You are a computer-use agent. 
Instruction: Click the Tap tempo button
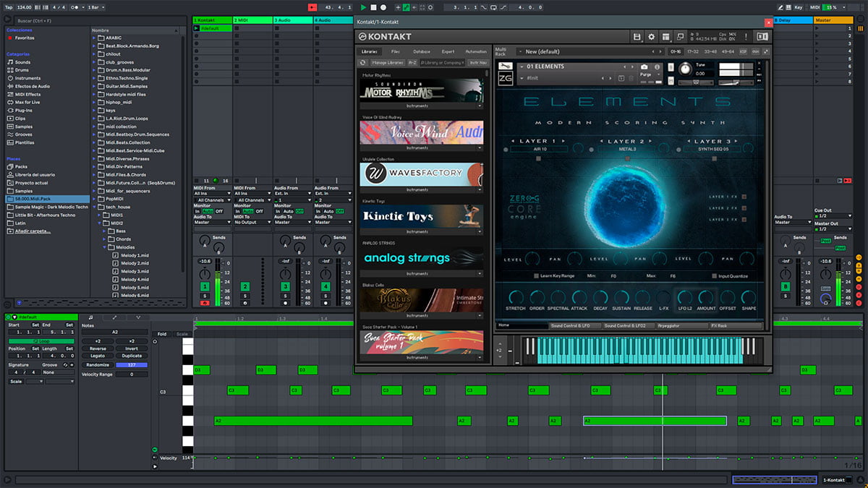click(7, 7)
